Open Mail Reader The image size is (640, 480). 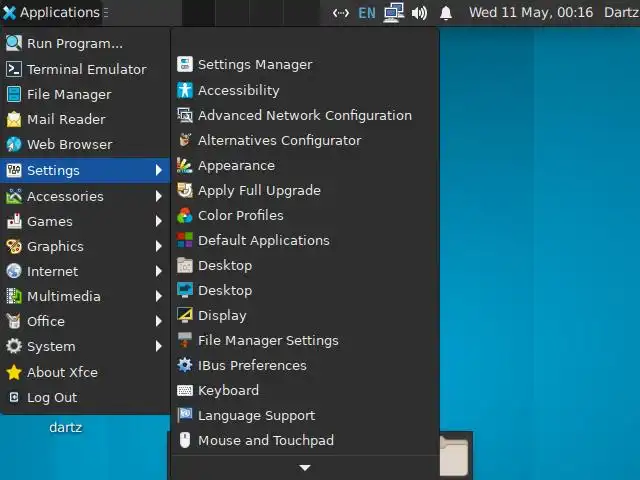(85, 119)
